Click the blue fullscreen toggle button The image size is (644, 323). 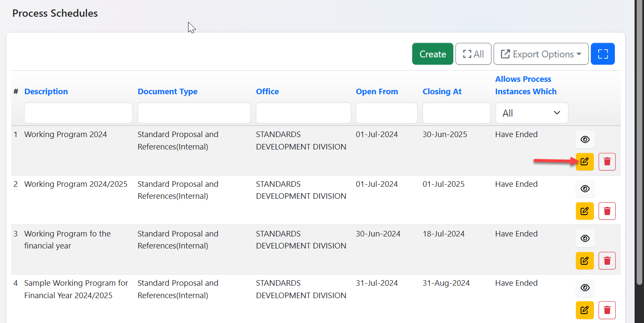tap(602, 54)
